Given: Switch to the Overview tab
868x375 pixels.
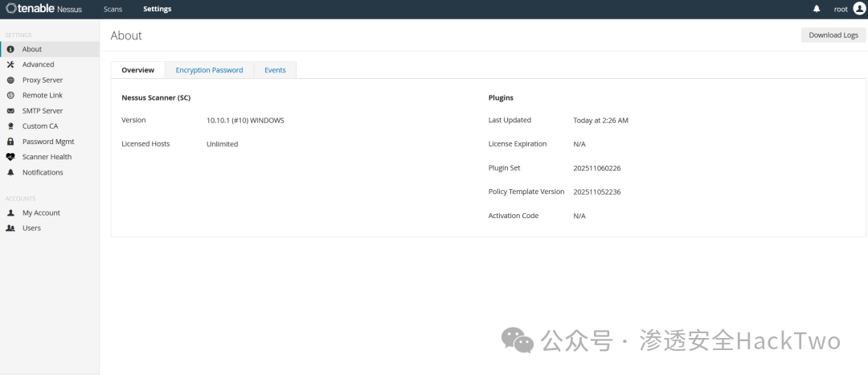Looking at the screenshot, I should [138, 70].
